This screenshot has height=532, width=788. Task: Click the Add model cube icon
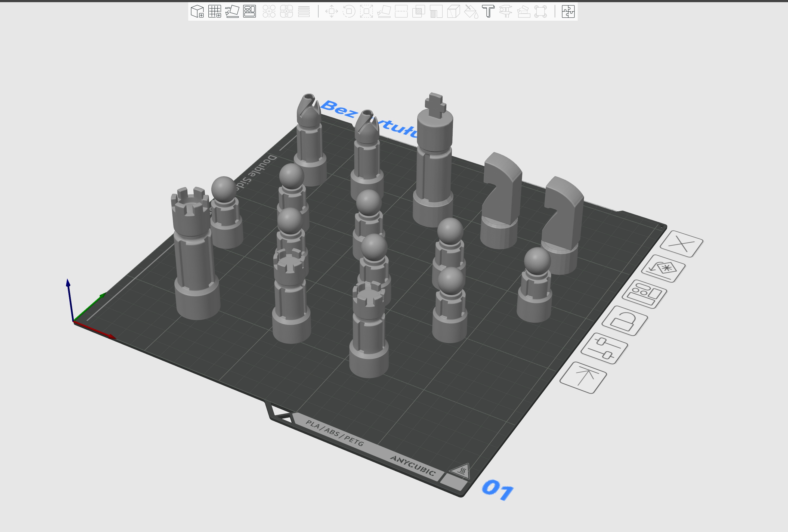(x=197, y=11)
